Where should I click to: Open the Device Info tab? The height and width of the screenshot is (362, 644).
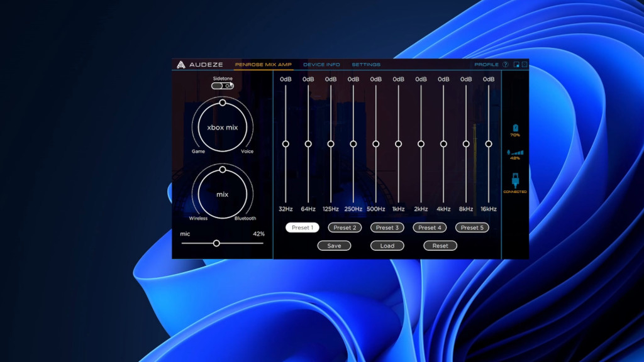321,65
